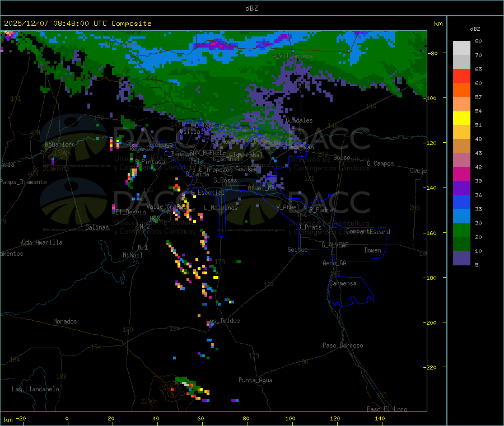Click the V_Atuel map label
The image size is (504, 426).
(288, 207)
